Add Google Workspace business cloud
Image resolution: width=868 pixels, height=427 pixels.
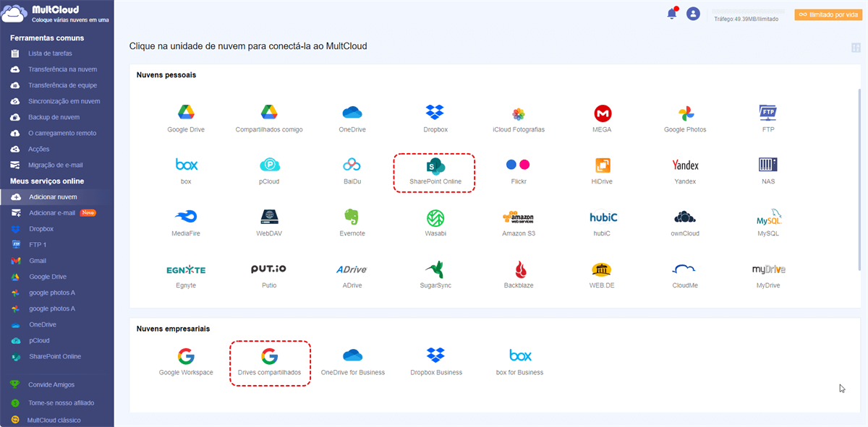[186, 362]
